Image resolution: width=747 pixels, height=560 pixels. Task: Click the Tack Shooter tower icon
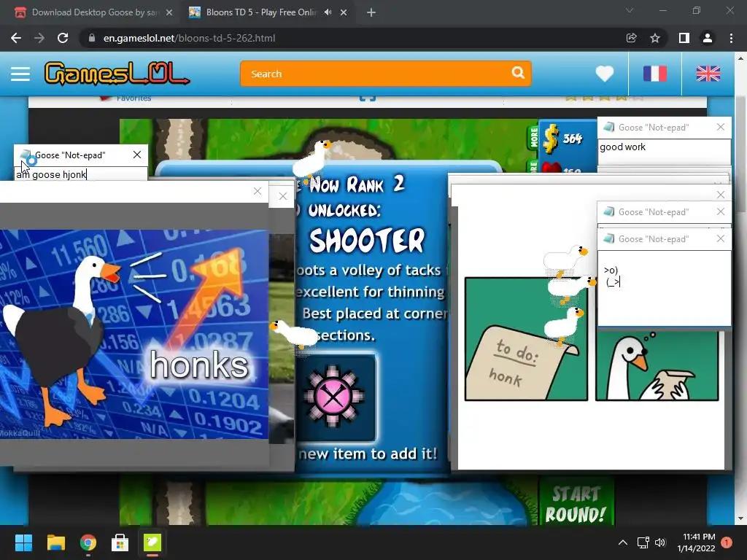click(x=333, y=396)
